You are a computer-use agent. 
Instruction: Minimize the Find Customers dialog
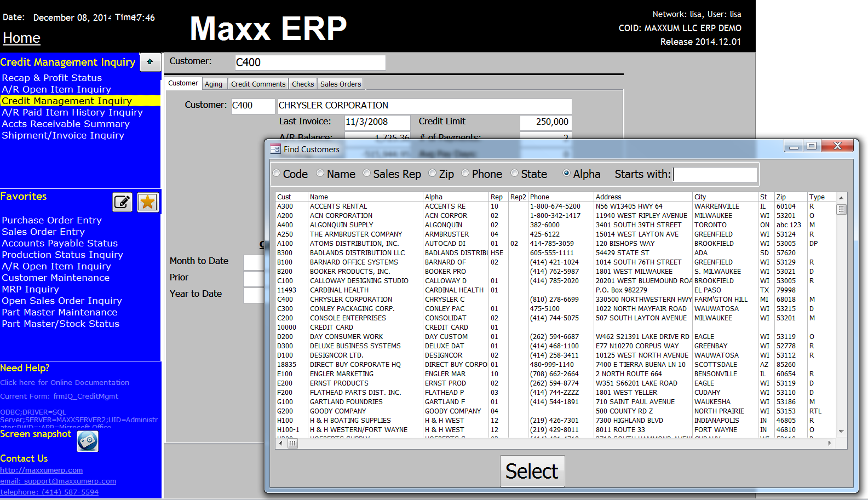pos(793,146)
